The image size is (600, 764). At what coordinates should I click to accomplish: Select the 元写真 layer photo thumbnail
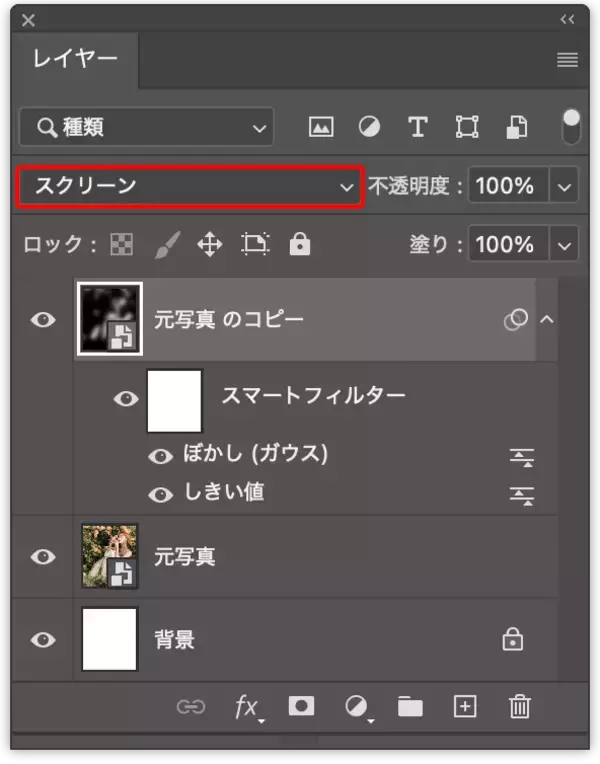(110, 556)
